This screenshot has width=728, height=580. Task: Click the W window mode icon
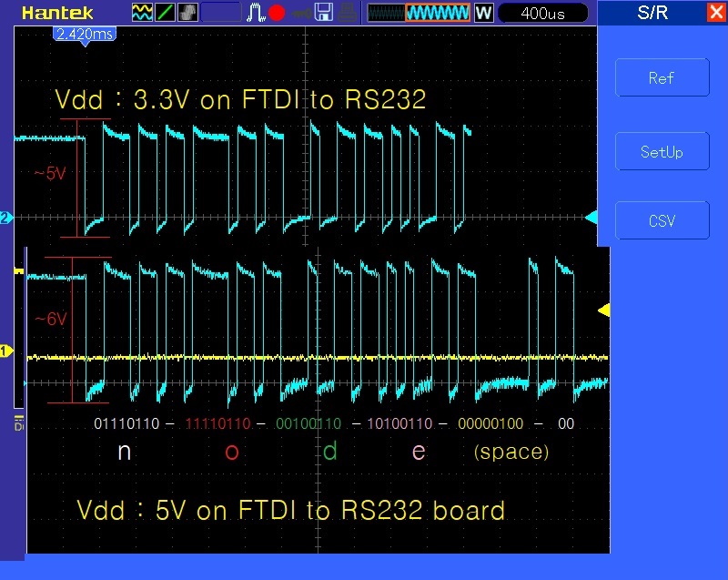(x=483, y=13)
